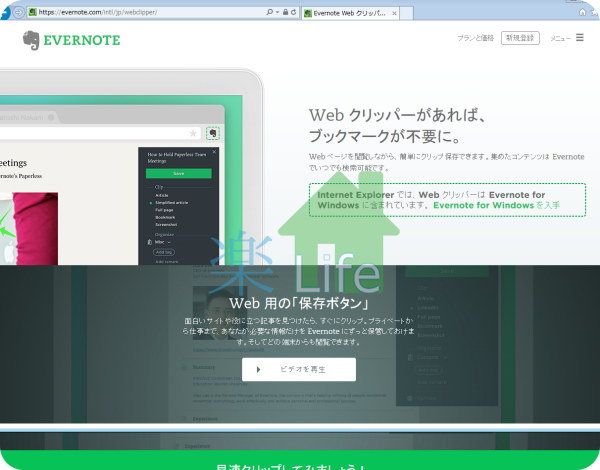600x470 pixels.
Task: Click the Evernote elephant logo
Action: click(31, 40)
